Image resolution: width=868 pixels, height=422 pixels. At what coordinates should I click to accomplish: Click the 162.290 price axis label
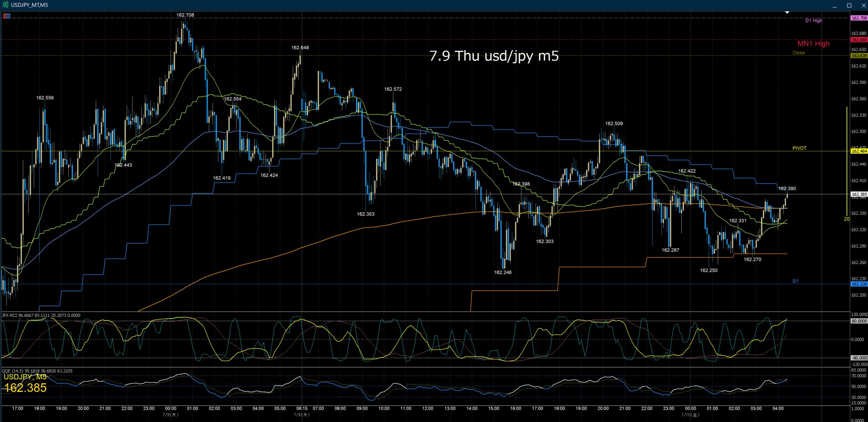858,246
